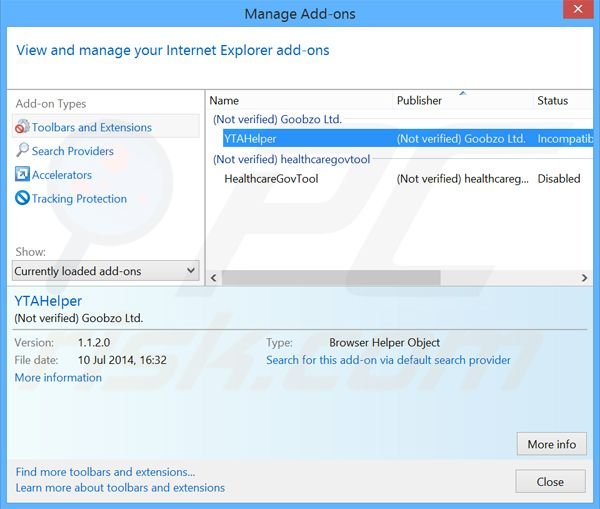Screen dimensions: 600x509
Task: Click the Disabled status of HealthcareGovTool
Action: click(559, 179)
